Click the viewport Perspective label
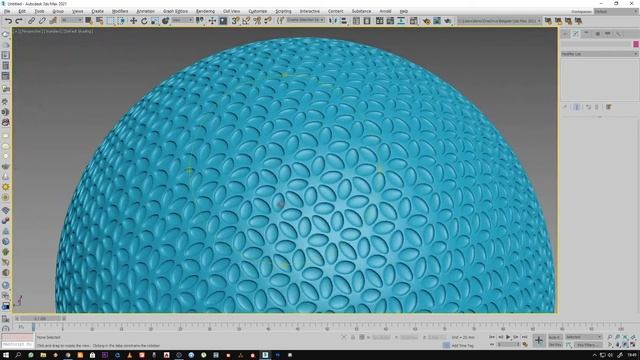Viewport: 640px width, 360px height. pos(31,31)
